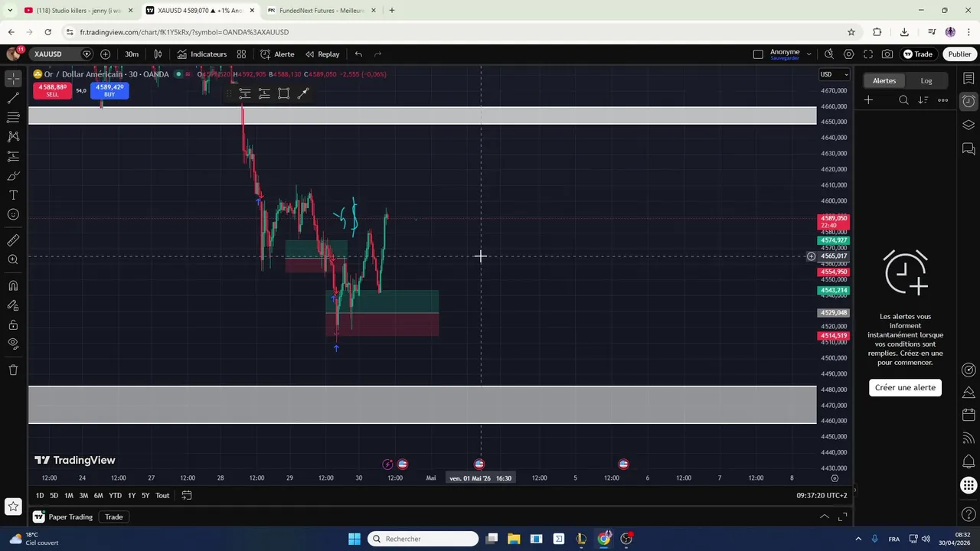Click the Windows Start button

(x=354, y=539)
